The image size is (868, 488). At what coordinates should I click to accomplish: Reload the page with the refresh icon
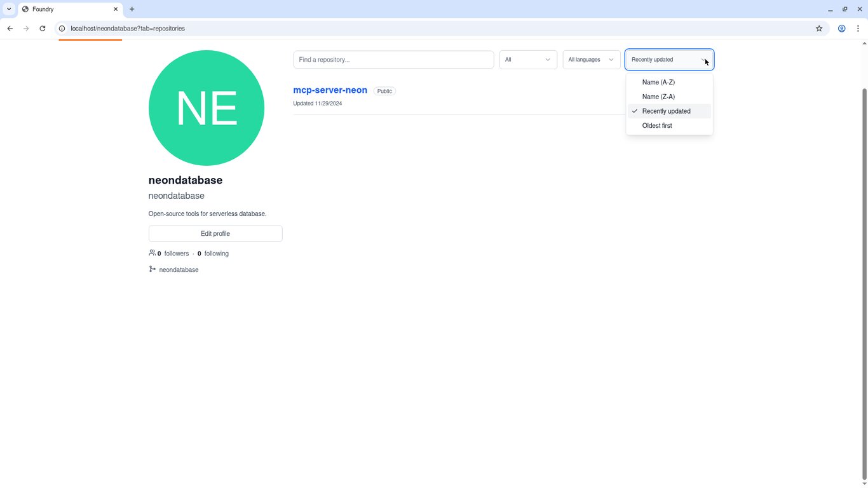click(43, 29)
